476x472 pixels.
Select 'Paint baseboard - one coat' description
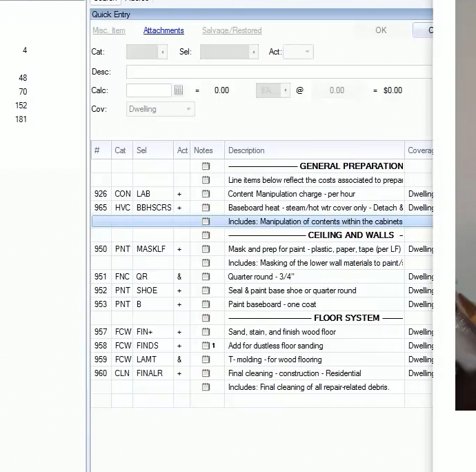tap(272, 304)
